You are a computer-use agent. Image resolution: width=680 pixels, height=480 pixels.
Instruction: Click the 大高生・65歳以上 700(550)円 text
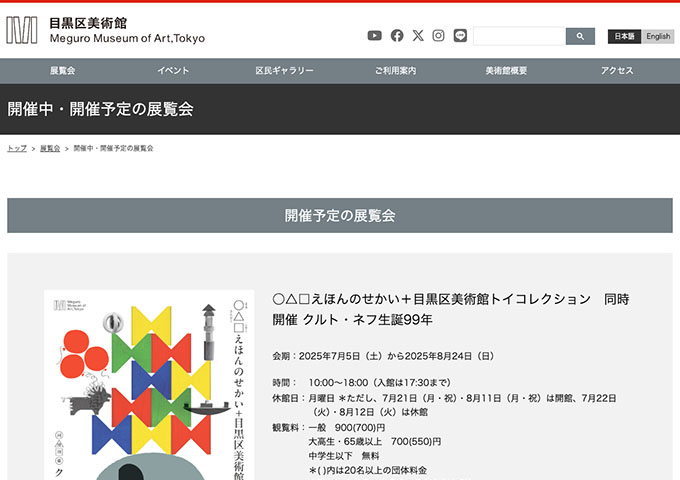pyautogui.click(x=375, y=441)
